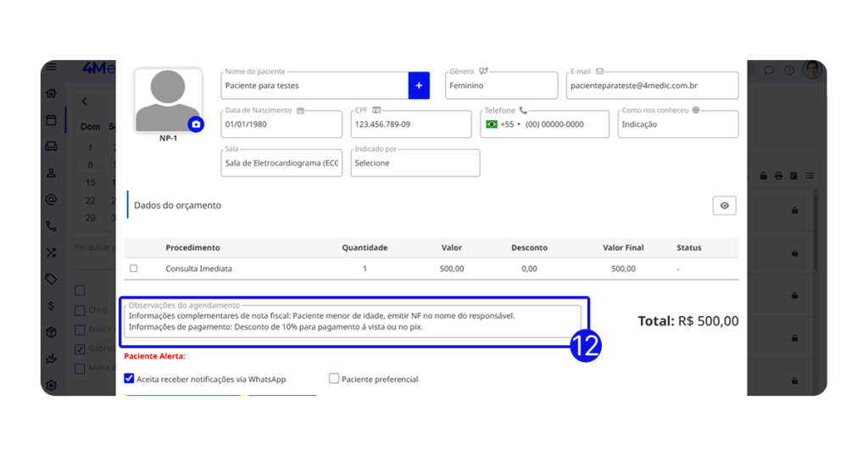Open the Como nos conheceu dropdown
868x456 pixels.
coord(677,125)
